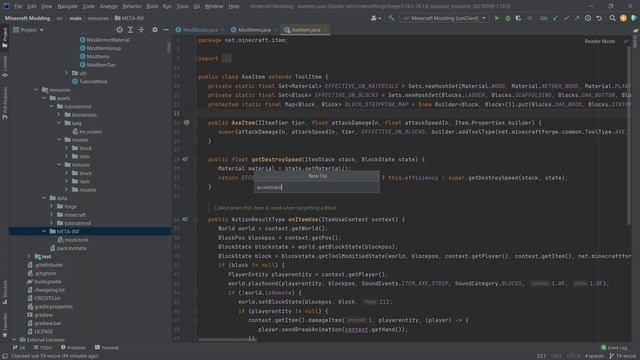Locate the opened file with the crosshair icon
This screenshot has width=640, height=360.
point(120,30)
